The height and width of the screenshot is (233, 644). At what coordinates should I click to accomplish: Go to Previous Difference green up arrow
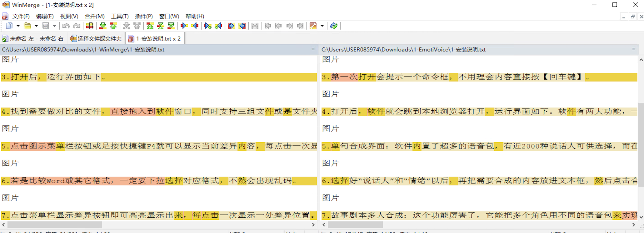[113, 26]
